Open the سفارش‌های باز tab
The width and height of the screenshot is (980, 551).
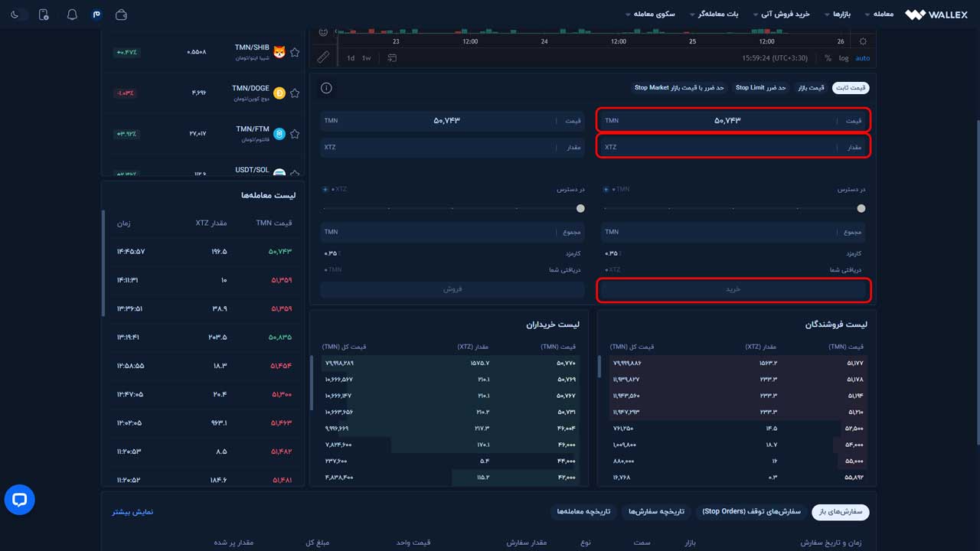click(841, 511)
